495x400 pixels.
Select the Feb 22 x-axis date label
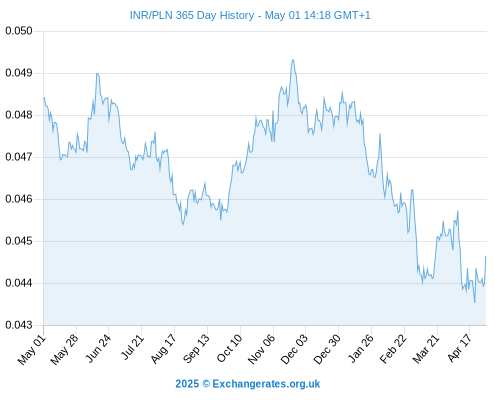393,349
